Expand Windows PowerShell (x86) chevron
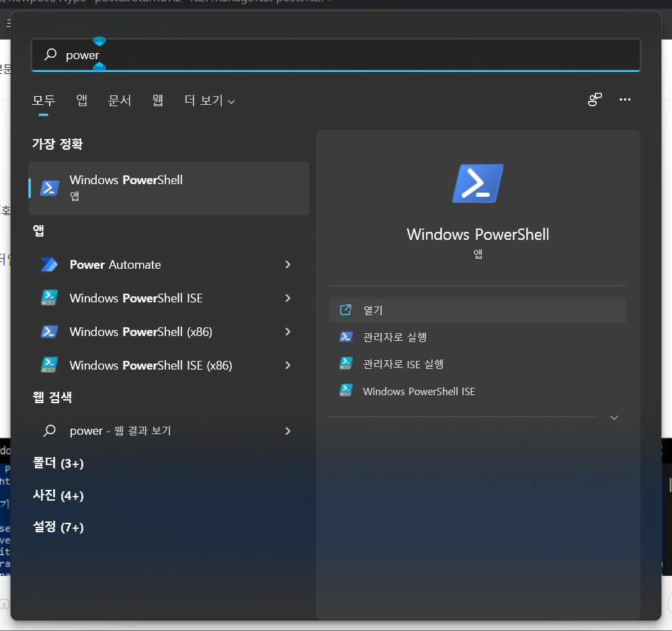 288,332
